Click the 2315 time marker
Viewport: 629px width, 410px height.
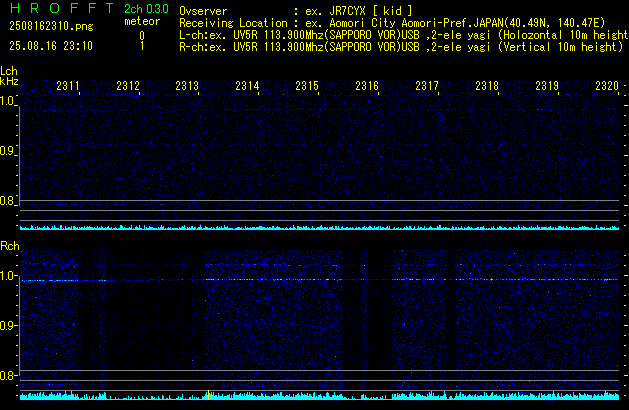coord(307,86)
